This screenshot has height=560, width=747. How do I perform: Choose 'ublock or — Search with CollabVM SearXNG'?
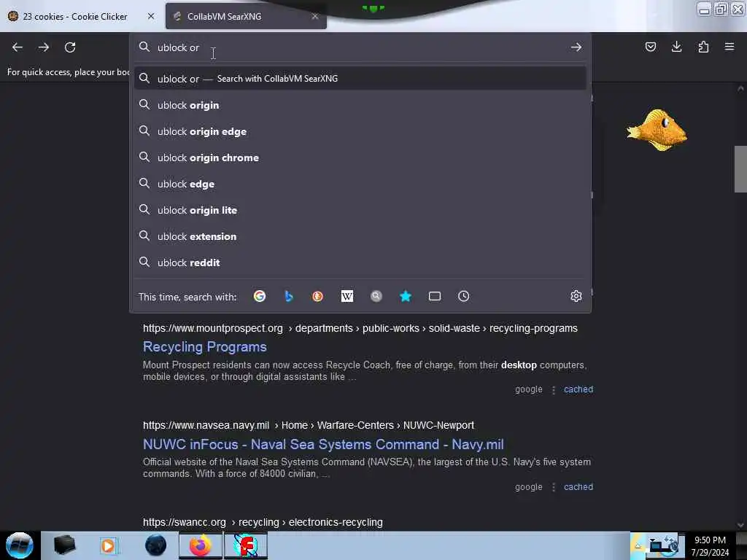coord(360,79)
